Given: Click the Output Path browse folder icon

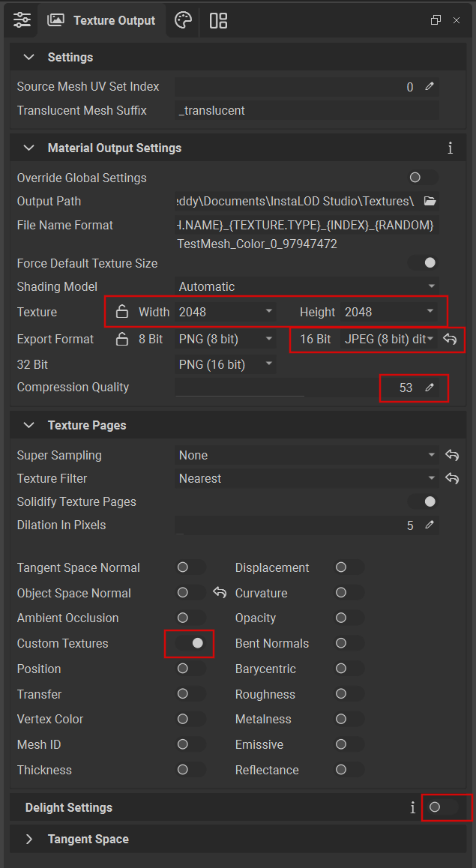Looking at the screenshot, I should tap(430, 201).
